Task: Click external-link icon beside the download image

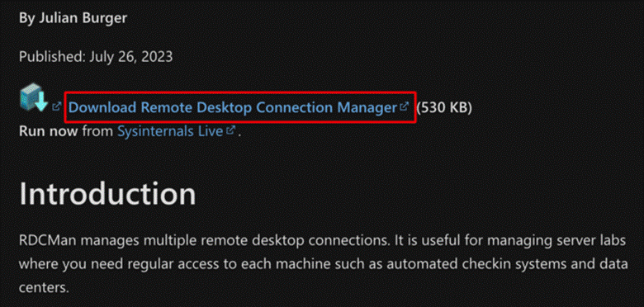Action: click(57, 106)
